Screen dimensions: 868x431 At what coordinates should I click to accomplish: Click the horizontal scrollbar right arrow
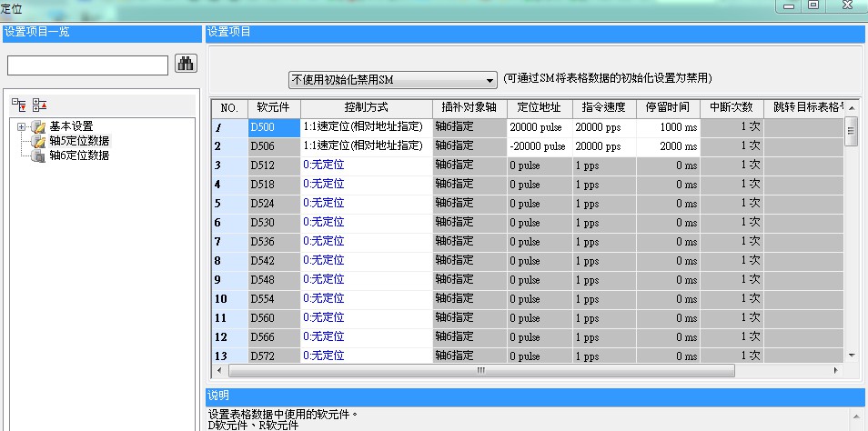[835, 371]
